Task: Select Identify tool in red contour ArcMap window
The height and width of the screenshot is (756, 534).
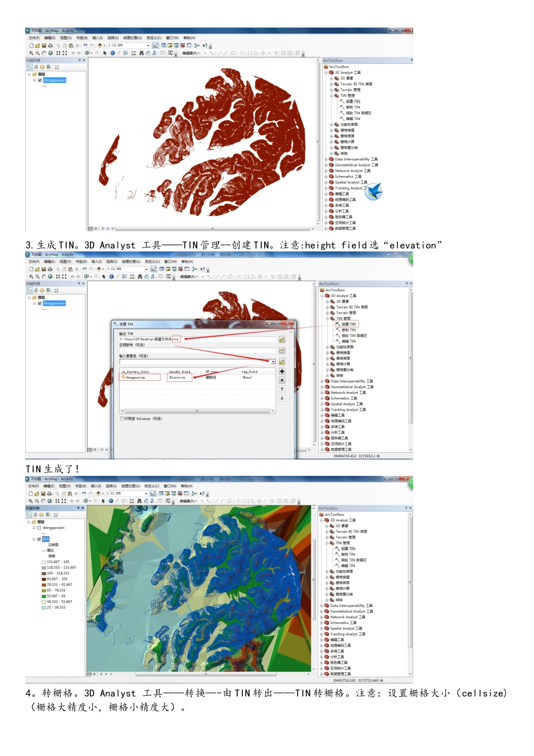Action: point(112,53)
